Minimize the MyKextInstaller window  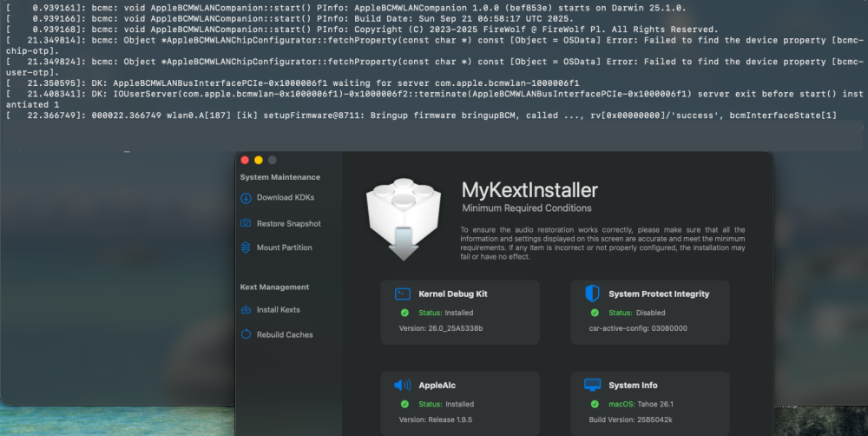pyautogui.click(x=259, y=160)
